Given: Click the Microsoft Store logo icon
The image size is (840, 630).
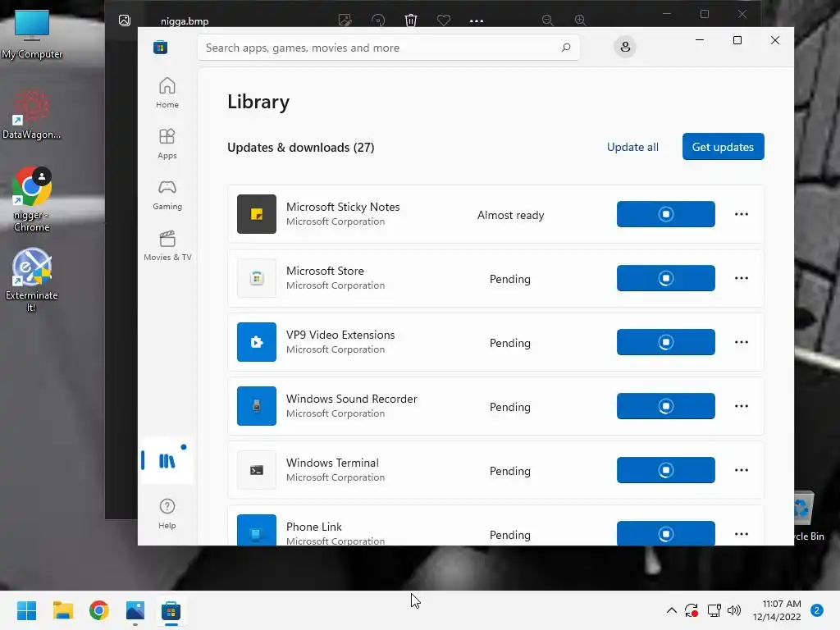Looking at the screenshot, I should tap(160, 47).
